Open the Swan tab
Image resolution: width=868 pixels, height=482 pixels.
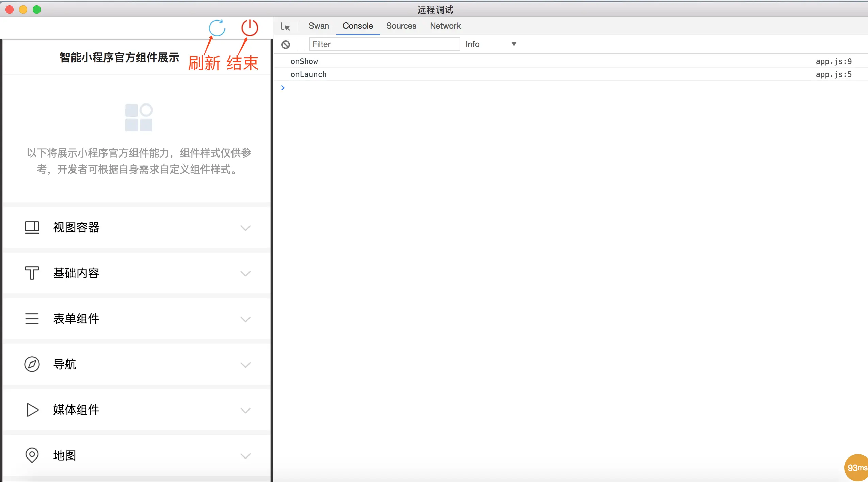click(319, 26)
